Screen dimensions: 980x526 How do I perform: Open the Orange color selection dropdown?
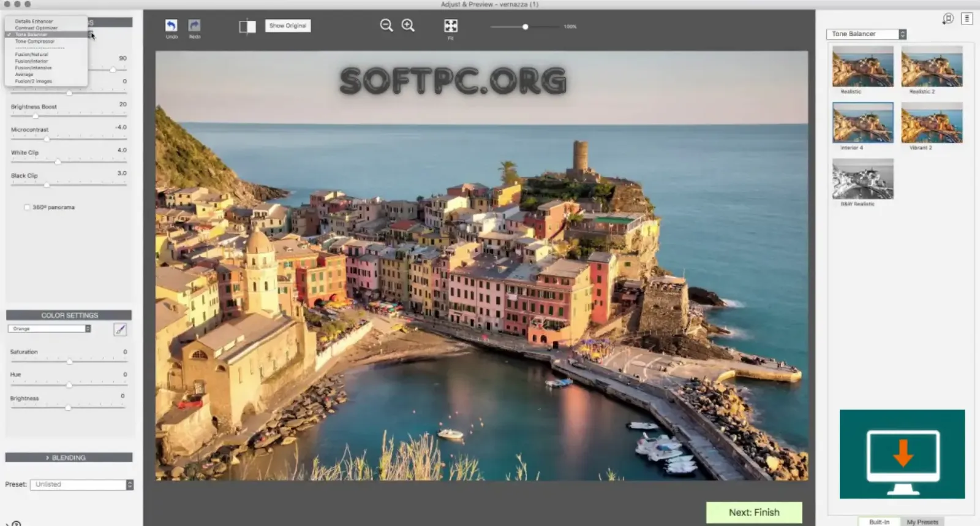pos(50,329)
